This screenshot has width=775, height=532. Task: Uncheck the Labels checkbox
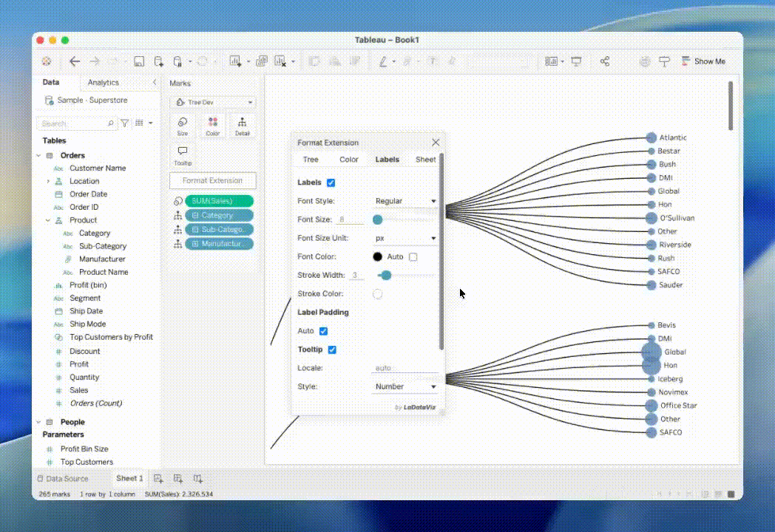tap(331, 183)
